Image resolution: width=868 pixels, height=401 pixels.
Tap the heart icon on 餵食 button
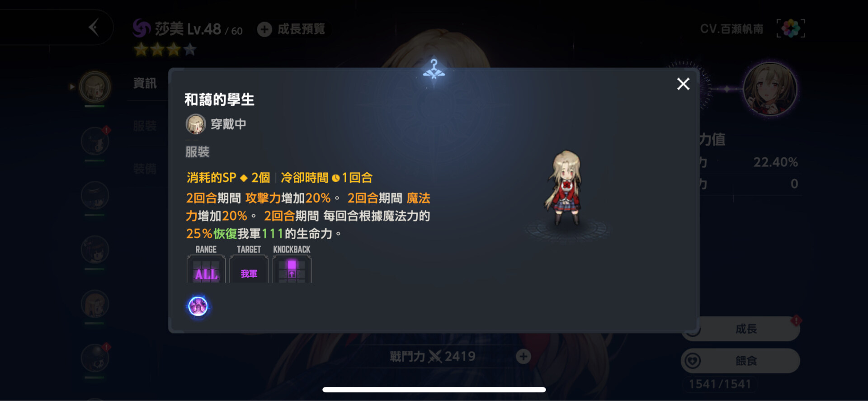(693, 361)
